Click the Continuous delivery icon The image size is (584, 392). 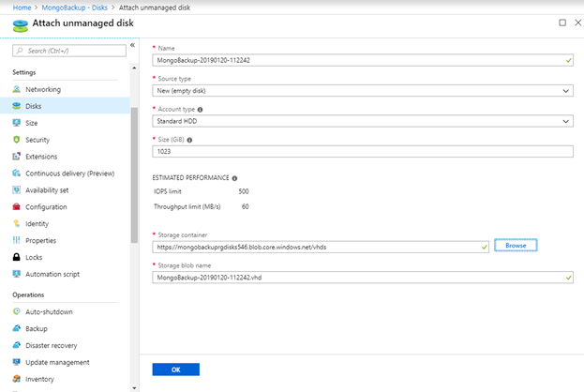point(16,173)
